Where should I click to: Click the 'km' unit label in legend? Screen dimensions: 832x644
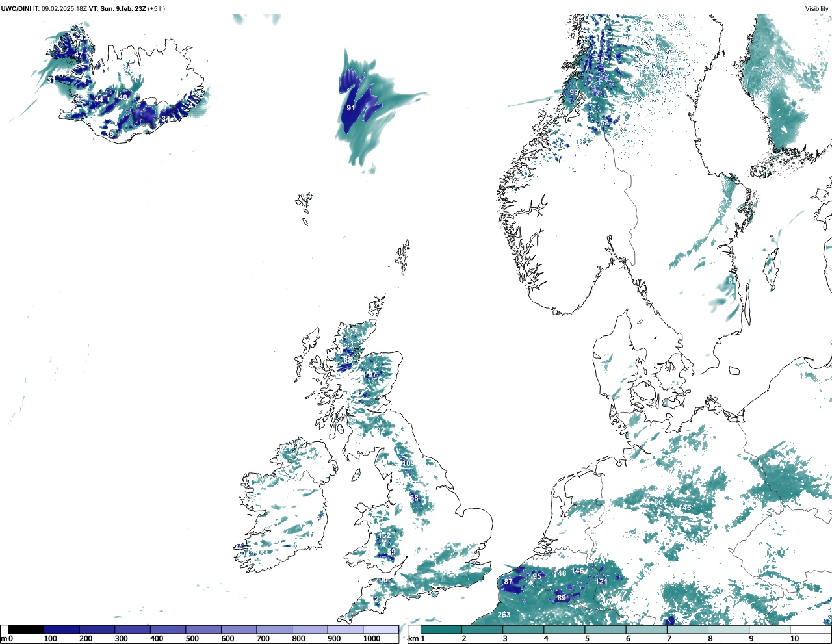pyautogui.click(x=413, y=639)
